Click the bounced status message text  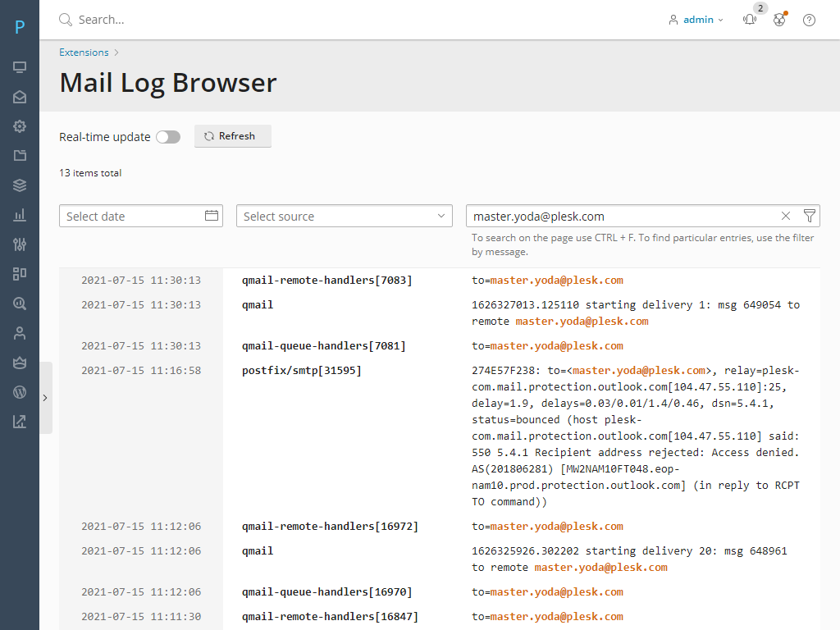tap(636, 436)
